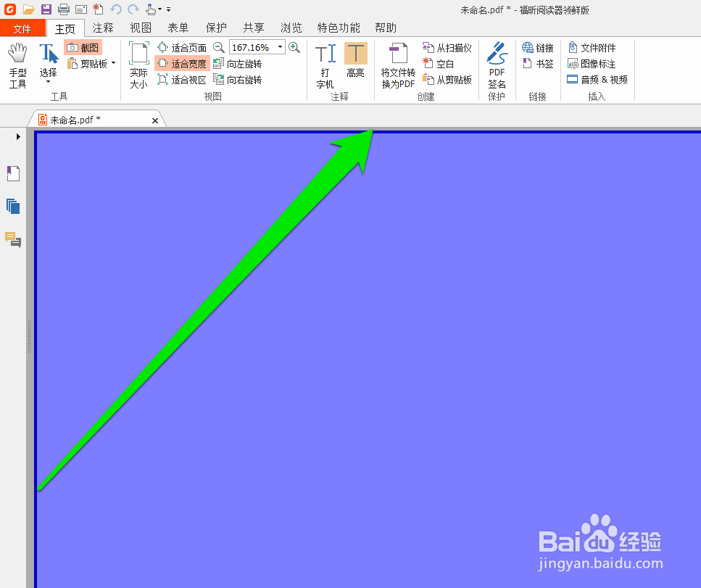Switch to the 注释 ribbon tab
Image resolution: width=701 pixels, height=588 pixels.
tap(102, 28)
